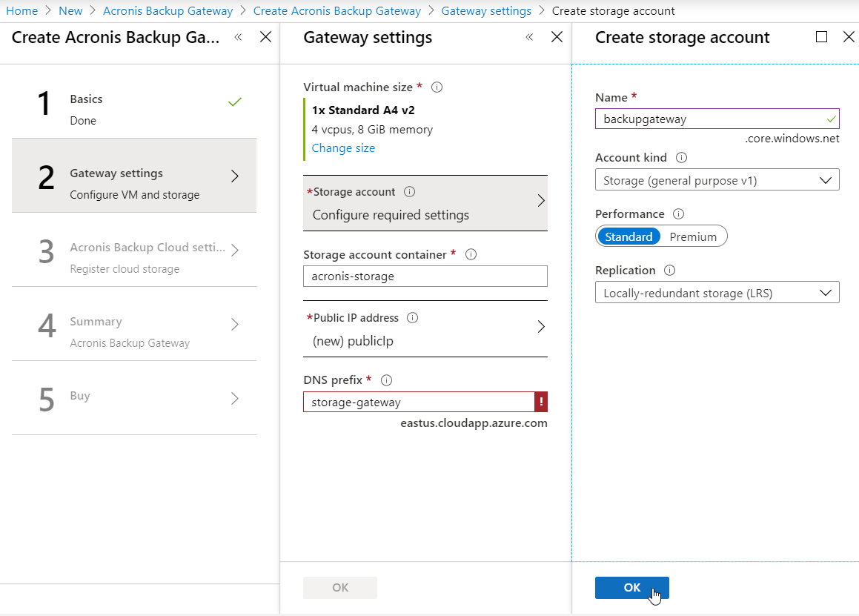Click the Account kind info icon
Screen dimensions: 859x616
(682, 158)
